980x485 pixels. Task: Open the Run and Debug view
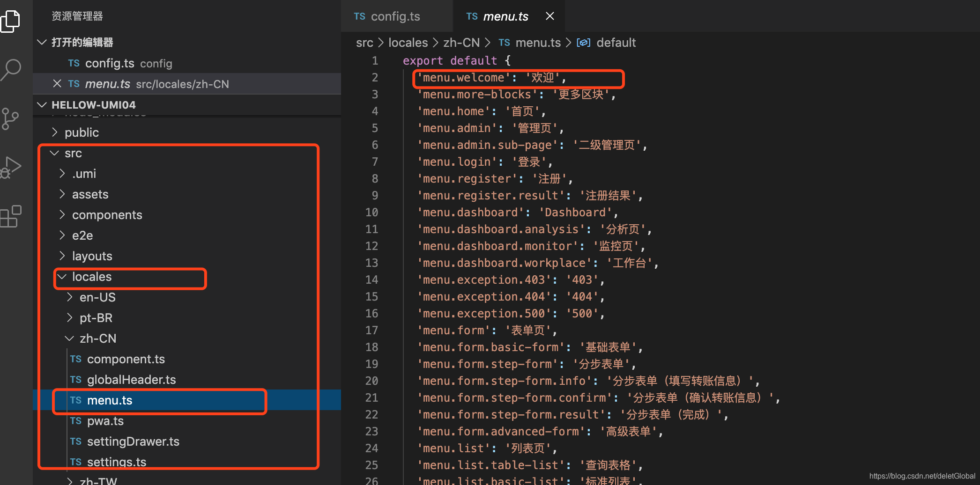[10, 168]
